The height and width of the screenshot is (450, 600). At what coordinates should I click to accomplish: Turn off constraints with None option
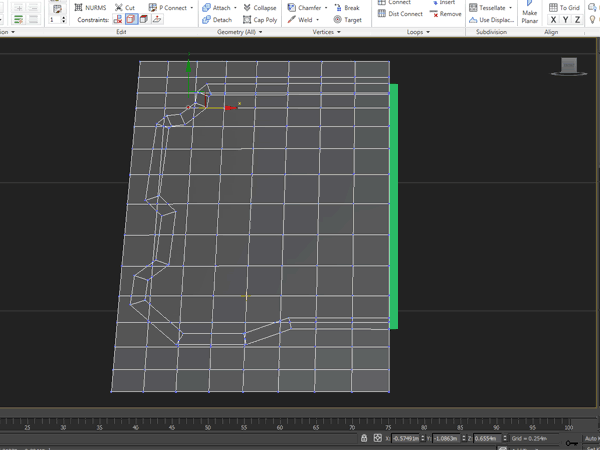(x=118, y=19)
